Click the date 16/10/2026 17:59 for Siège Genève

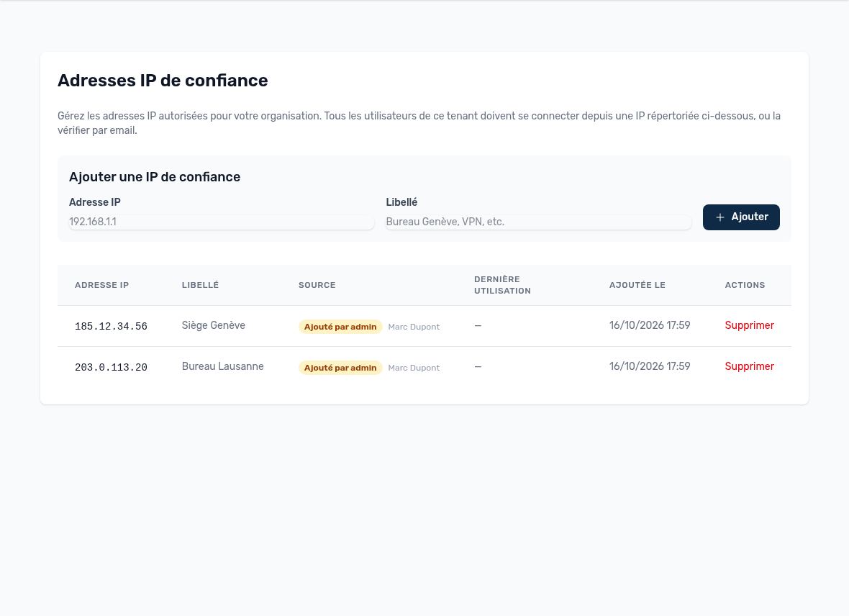point(649,325)
